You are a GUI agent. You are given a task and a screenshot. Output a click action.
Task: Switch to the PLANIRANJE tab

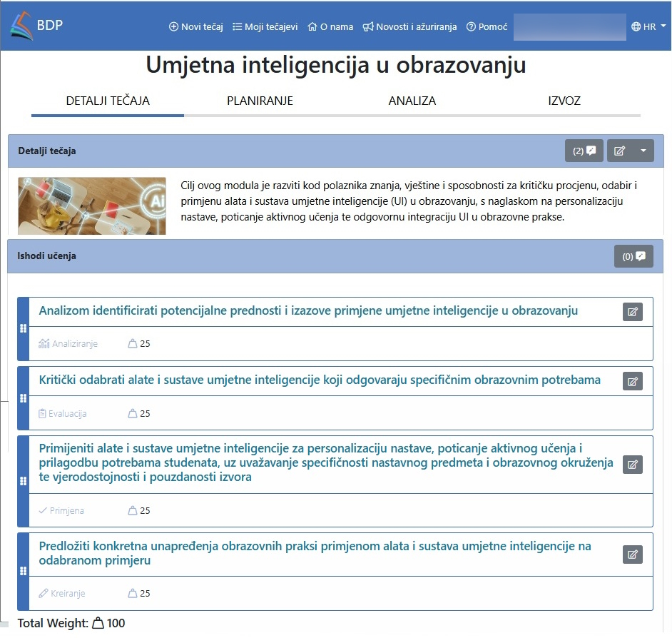pyautogui.click(x=260, y=101)
